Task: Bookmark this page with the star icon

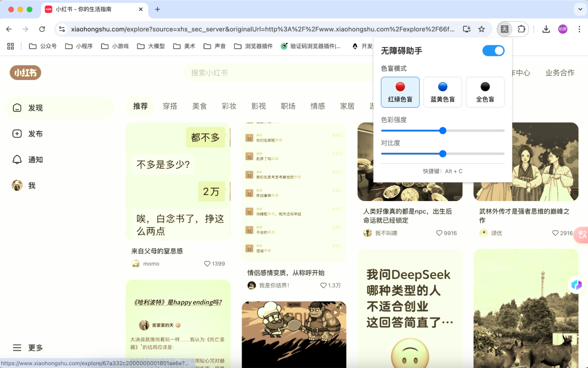Action: coord(481,29)
